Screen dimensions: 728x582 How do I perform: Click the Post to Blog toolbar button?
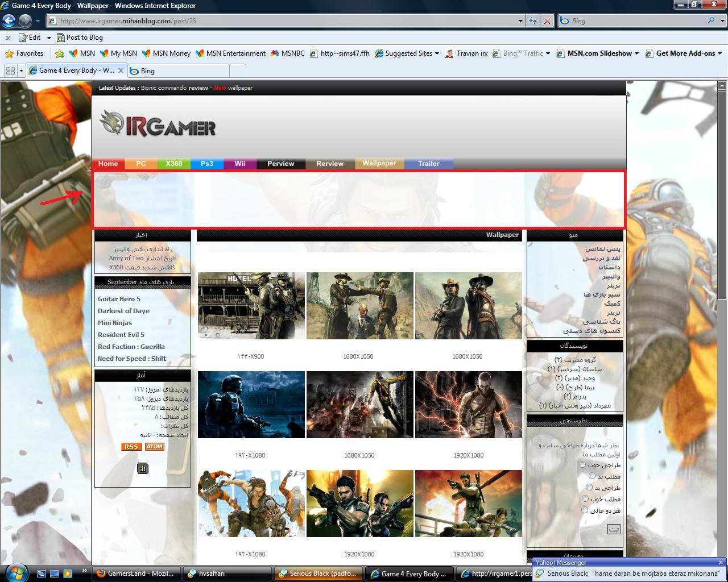[x=79, y=38]
